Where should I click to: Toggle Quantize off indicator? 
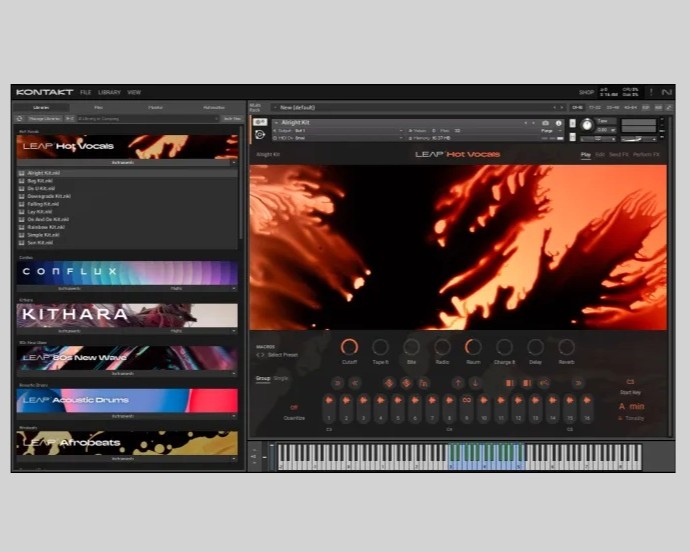(294, 408)
